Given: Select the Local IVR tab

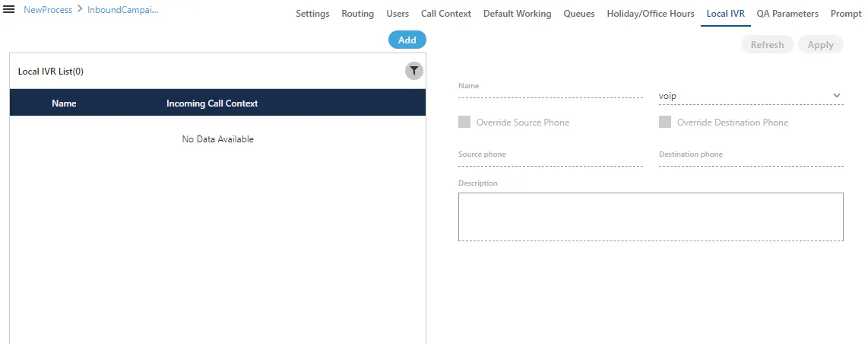Looking at the screenshot, I should (725, 14).
